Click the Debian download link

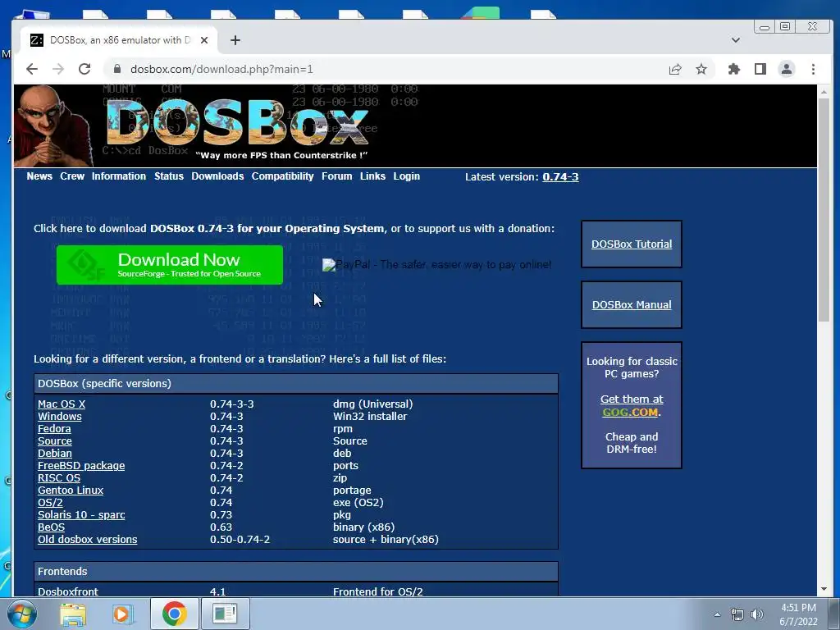coord(55,453)
